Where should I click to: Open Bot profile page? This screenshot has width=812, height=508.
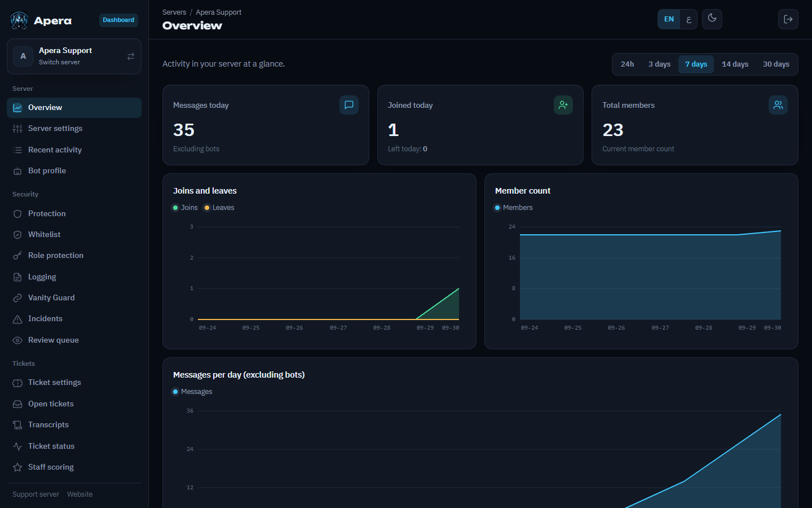[x=74, y=171]
